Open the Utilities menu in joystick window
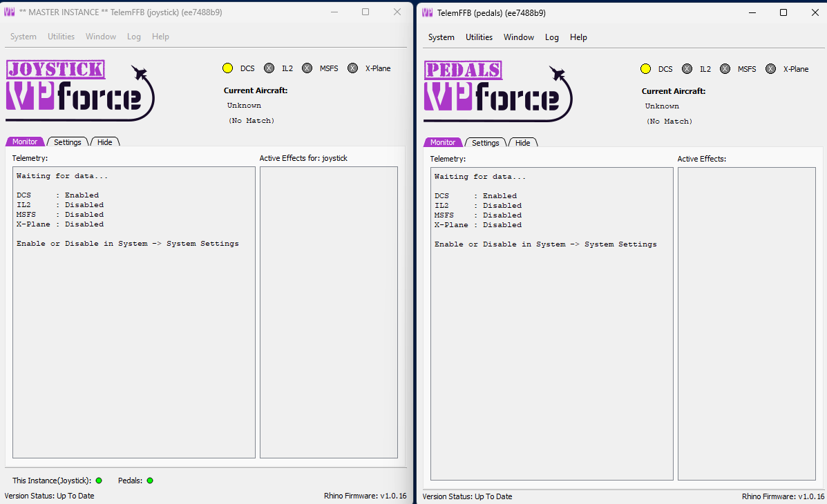827x504 pixels. click(x=61, y=37)
